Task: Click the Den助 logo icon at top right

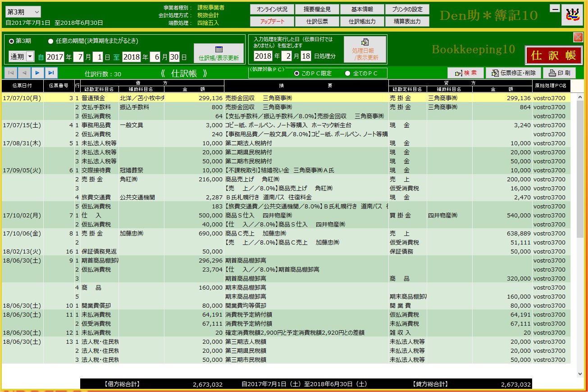Action: 572,15
